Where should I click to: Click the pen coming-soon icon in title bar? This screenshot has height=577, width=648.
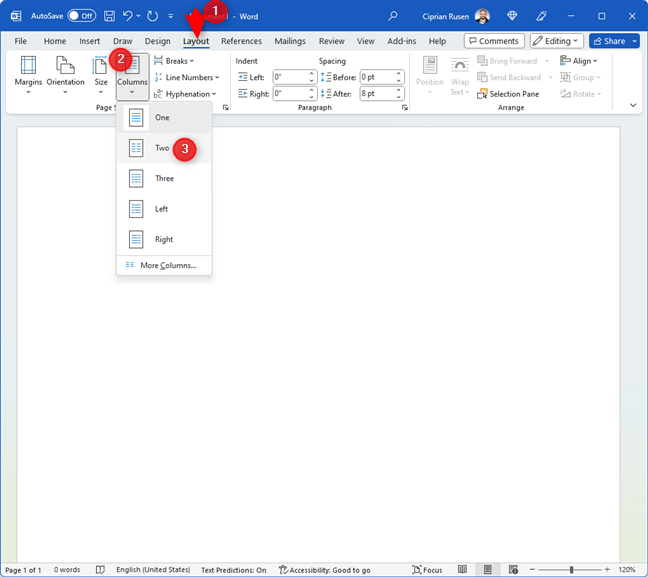click(541, 16)
